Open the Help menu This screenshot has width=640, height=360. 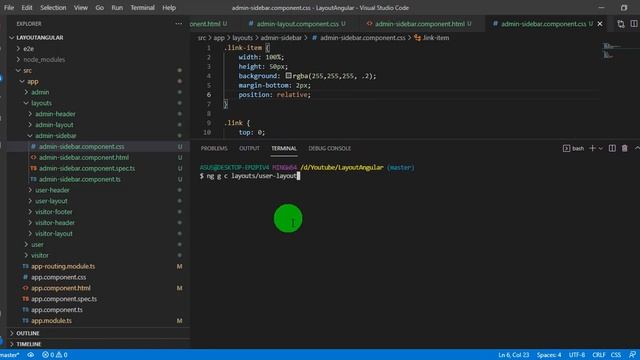tap(169, 8)
